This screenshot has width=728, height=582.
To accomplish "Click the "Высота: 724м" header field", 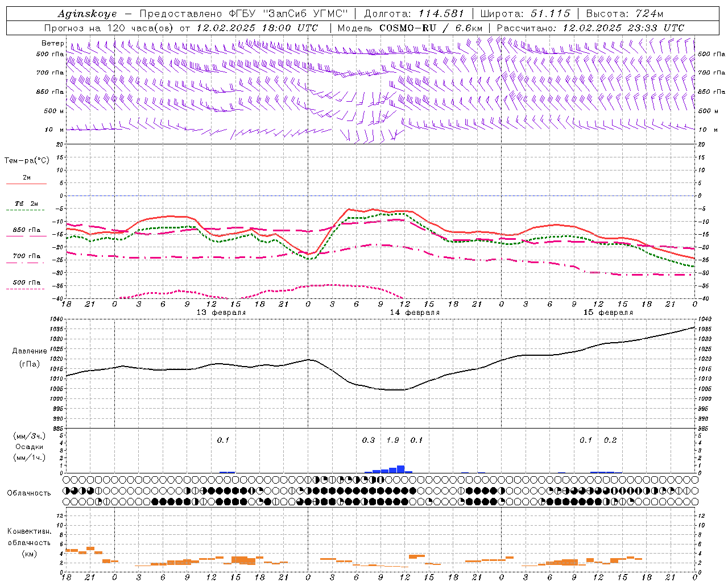I will pos(624,14).
